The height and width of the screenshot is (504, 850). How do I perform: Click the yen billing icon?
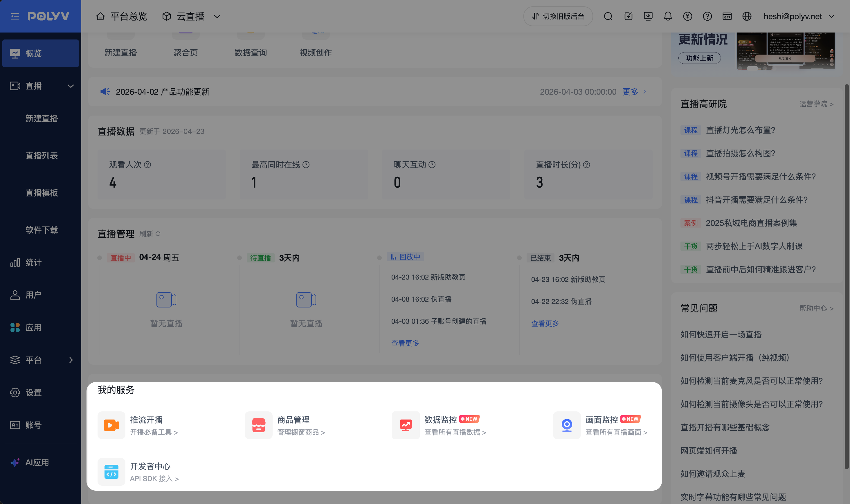click(688, 16)
